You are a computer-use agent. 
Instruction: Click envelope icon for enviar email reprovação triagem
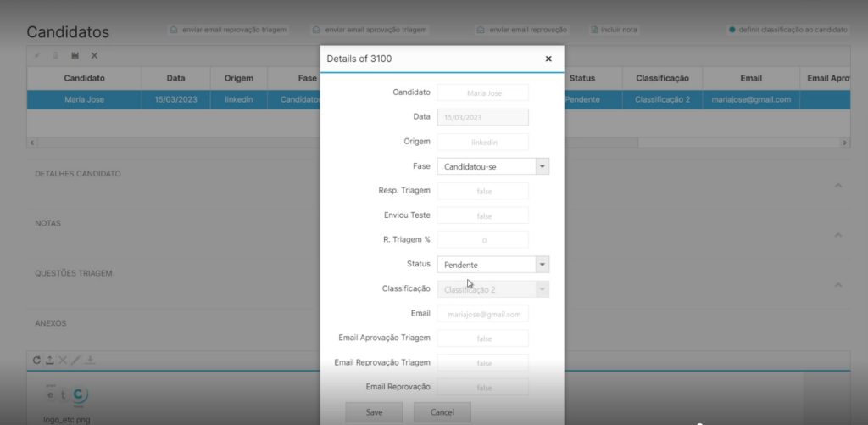coord(174,30)
